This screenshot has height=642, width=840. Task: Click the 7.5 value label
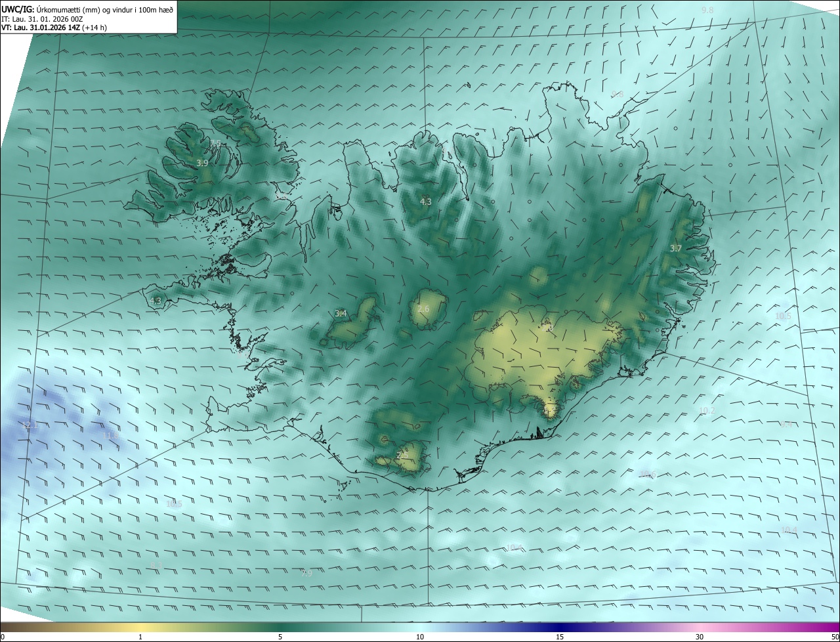[215, 143]
